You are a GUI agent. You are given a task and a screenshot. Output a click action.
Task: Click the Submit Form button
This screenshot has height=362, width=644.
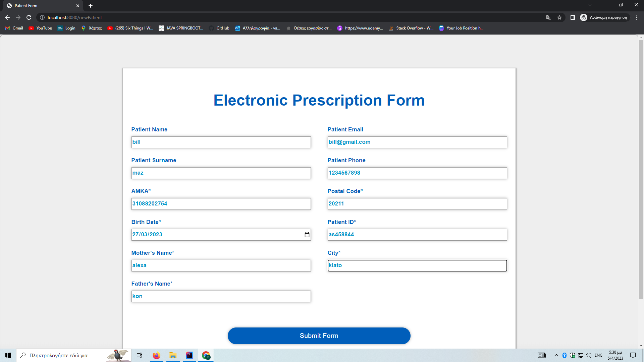pyautogui.click(x=319, y=336)
